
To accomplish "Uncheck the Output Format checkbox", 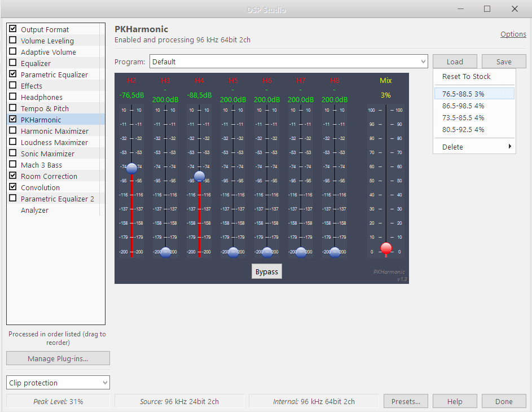I will (x=13, y=29).
